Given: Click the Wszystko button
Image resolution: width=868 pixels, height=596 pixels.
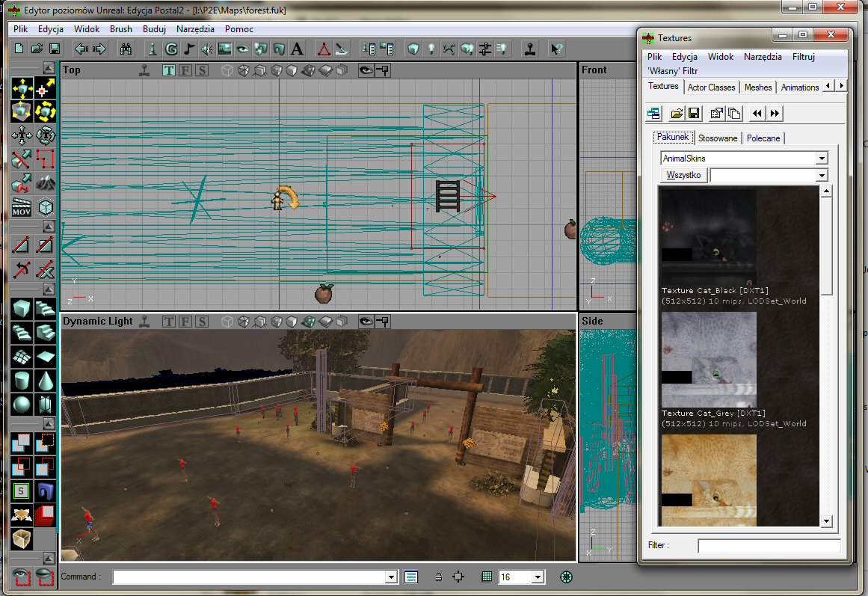Looking at the screenshot, I should pos(683,175).
